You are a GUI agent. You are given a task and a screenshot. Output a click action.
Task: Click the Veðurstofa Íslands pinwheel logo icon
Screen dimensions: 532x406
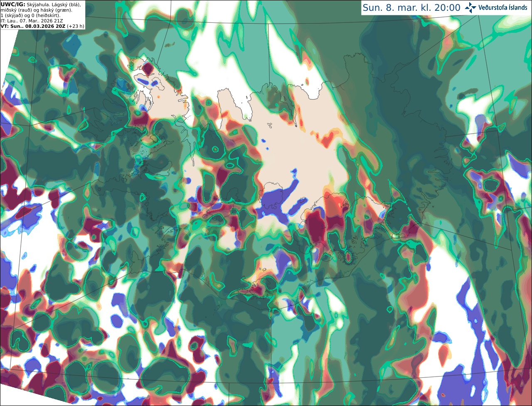tap(470, 7)
